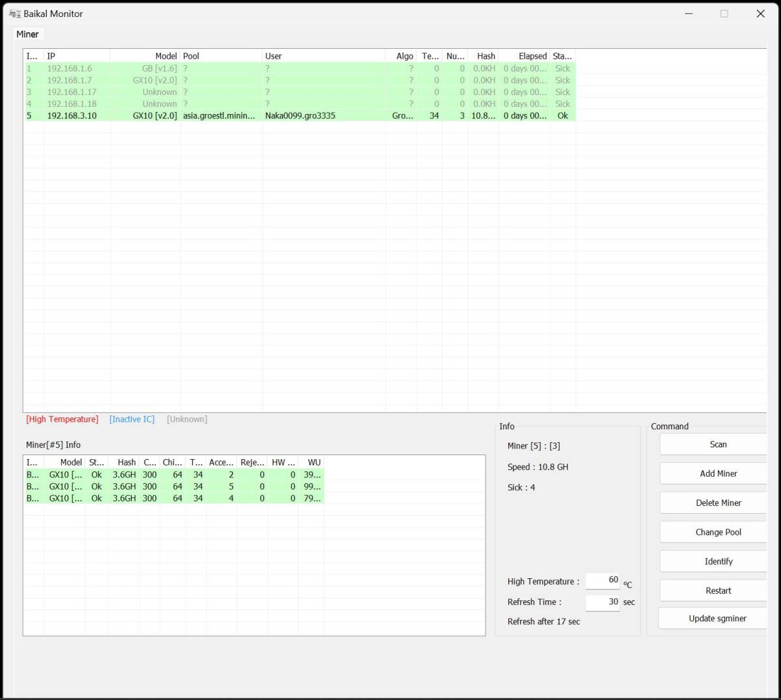Viewport: 781px width, 700px height.
Task: Click the Change Pool button
Action: [x=715, y=532]
